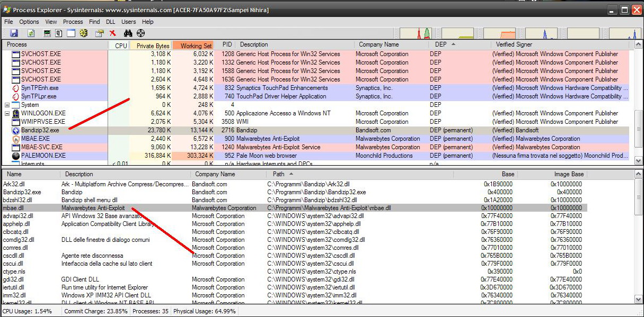Select the Ark32.dll row in lower pane
The height and width of the screenshot is (317, 644).
(x=294, y=184)
